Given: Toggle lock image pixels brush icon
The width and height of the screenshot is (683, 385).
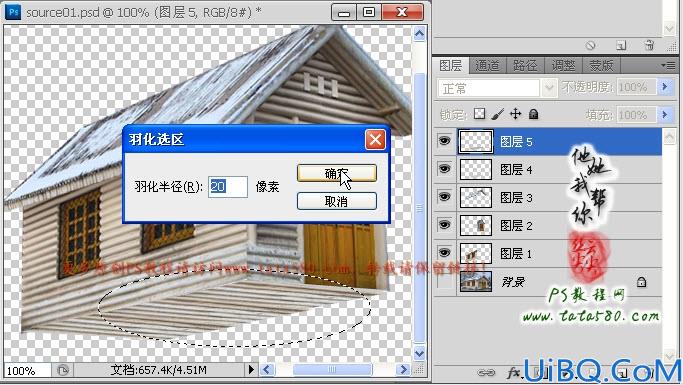Looking at the screenshot, I should (x=497, y=114).
